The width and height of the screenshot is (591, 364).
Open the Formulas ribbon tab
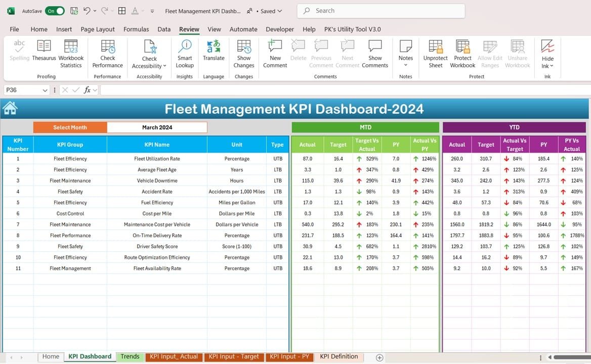(136, 29)
